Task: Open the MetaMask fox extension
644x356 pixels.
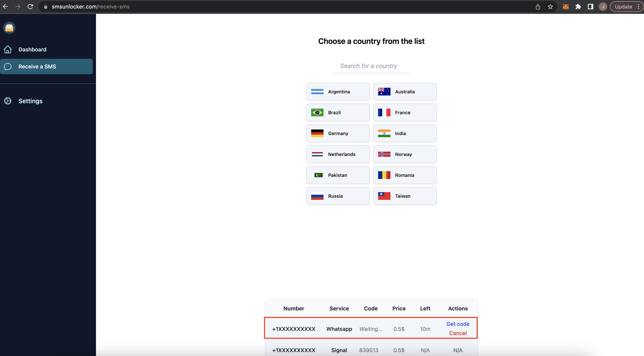Action: 566,7
